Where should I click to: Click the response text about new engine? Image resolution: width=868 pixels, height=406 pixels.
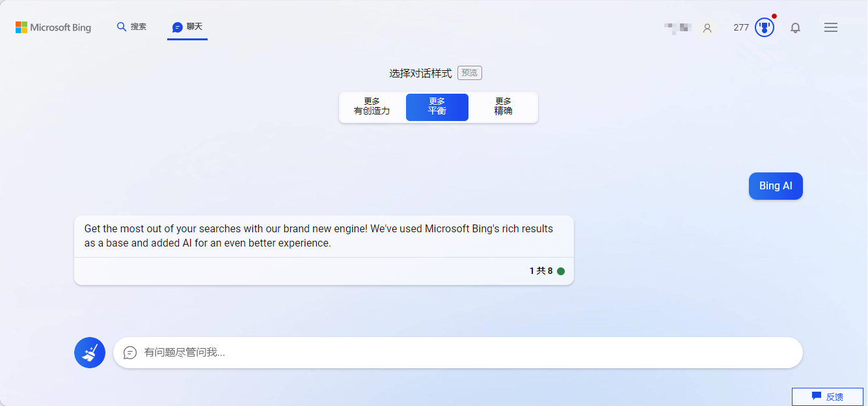point(318,236)
